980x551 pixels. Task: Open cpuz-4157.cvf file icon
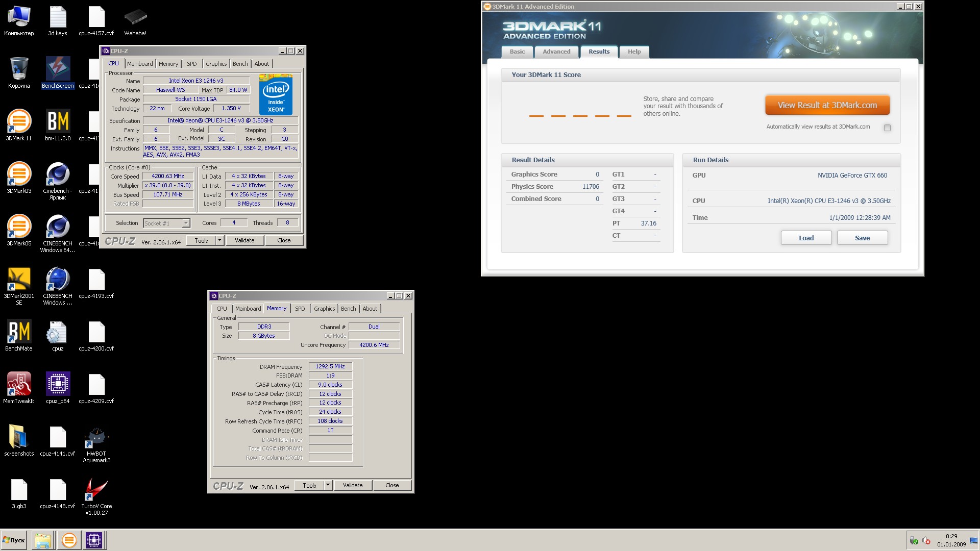click(x=96, y=21)
